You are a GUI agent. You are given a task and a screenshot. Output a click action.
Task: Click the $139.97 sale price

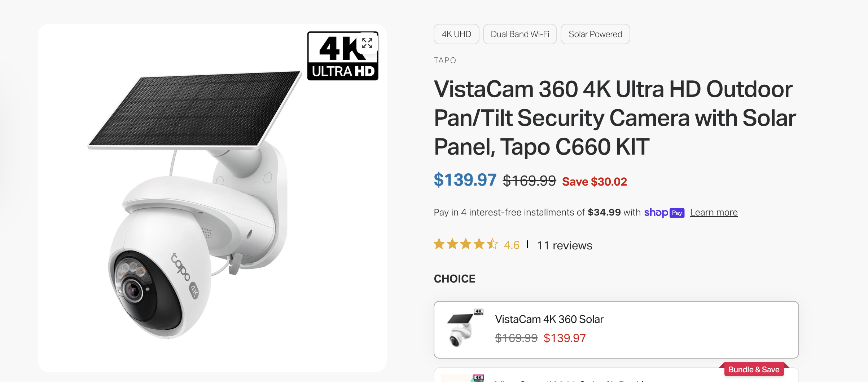click(465, 180)
